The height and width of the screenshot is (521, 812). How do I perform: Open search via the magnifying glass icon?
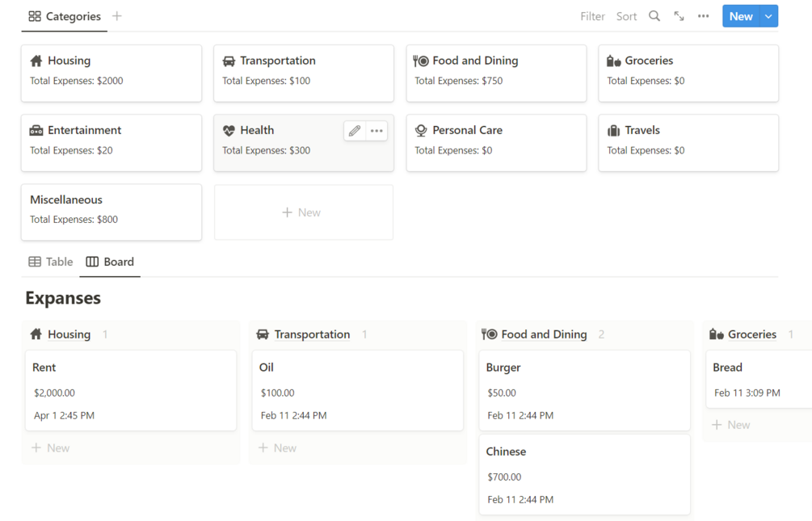pyautogui.click(x=654, y=15)
